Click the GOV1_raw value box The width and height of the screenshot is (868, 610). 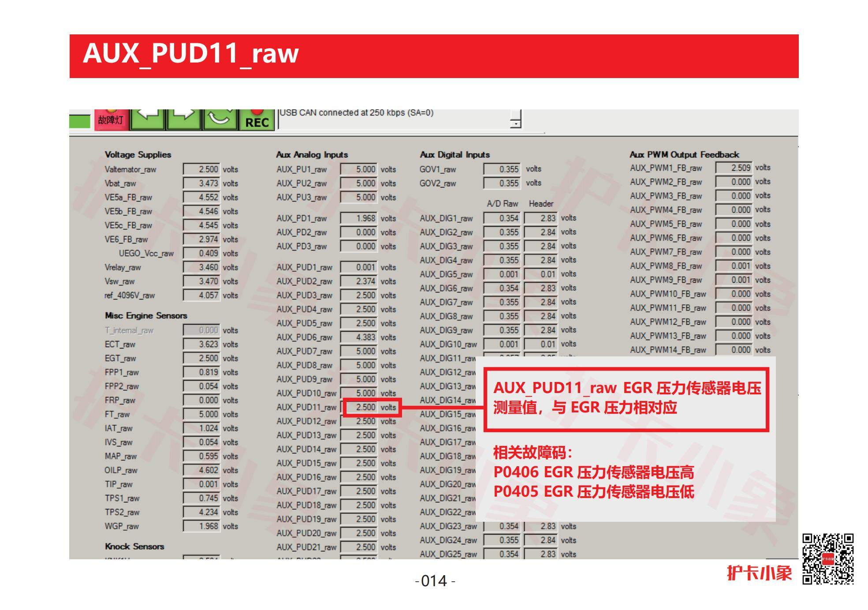502,169
